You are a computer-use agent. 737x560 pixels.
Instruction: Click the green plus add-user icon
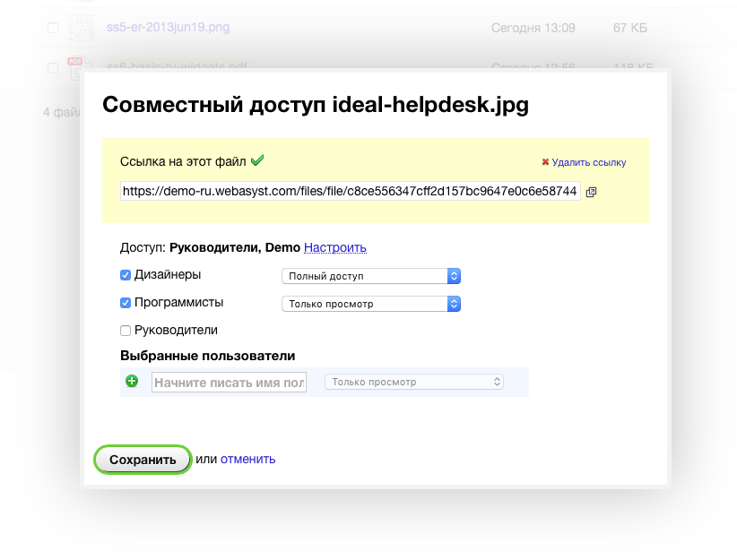coord(132,382)
